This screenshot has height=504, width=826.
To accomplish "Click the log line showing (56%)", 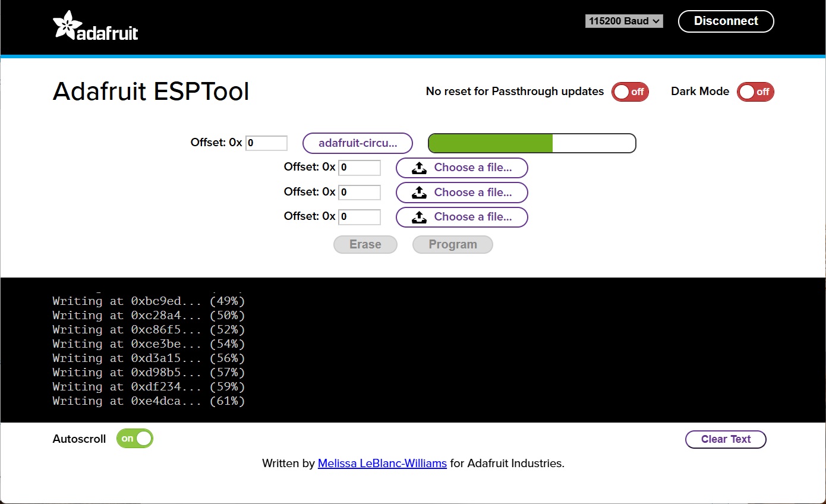I will [x=149, y=358].
